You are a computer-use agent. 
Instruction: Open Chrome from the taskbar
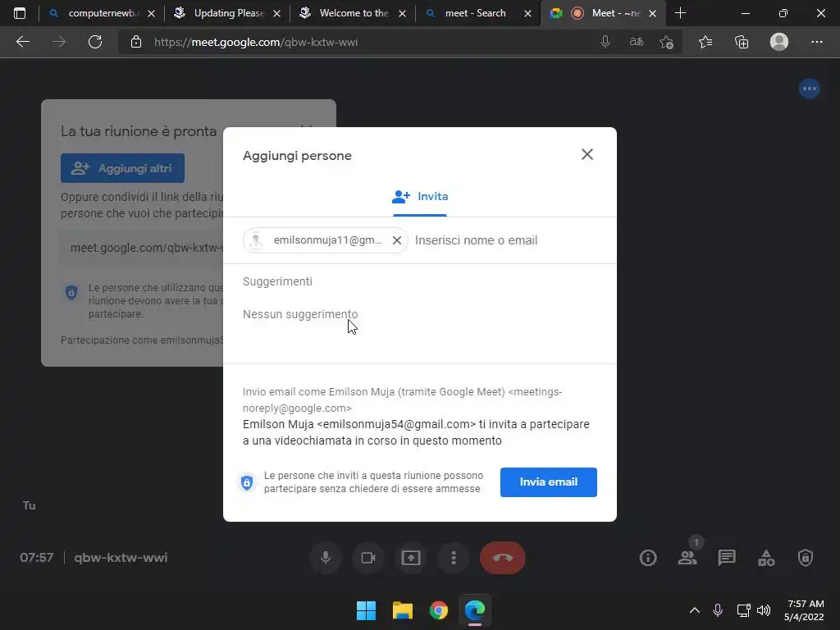point(439,610)
